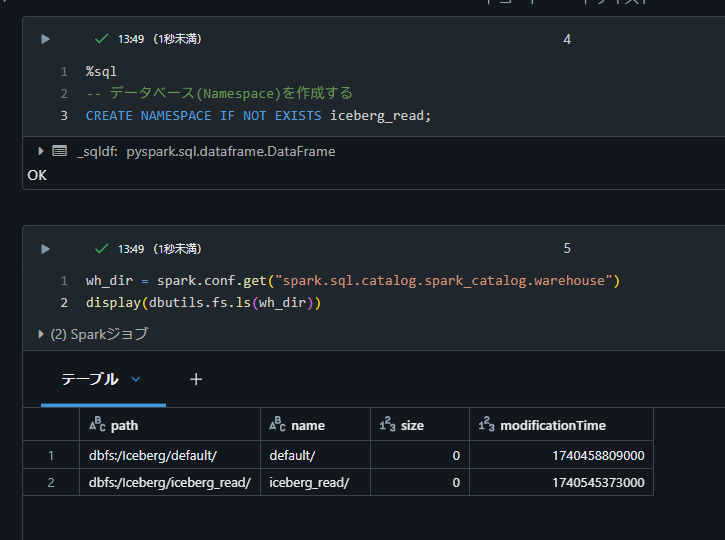Select the iceberg_read/ name cell

tap(315, 482)
